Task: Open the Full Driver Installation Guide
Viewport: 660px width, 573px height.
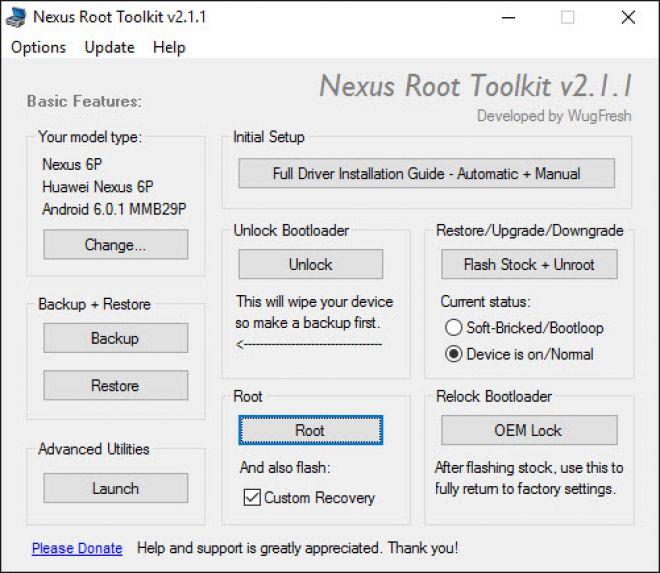Action: 426,173
